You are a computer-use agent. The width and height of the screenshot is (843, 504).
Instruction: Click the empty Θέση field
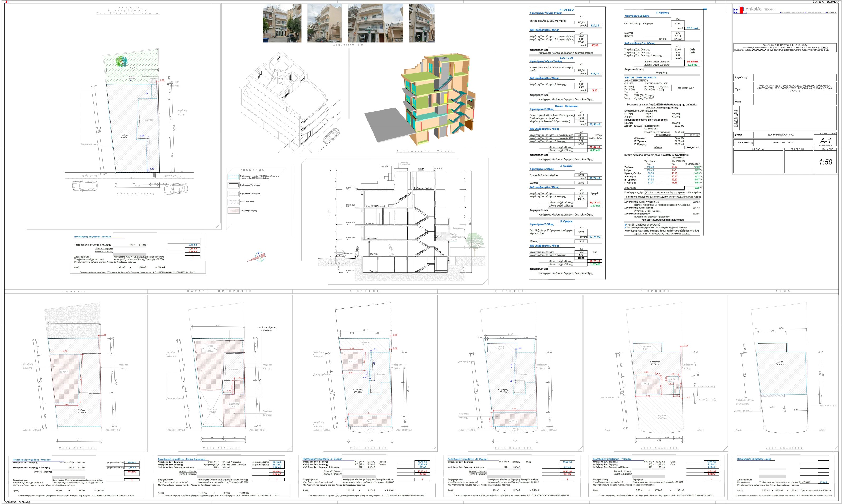pyautogui.click(x=795, y=99)
